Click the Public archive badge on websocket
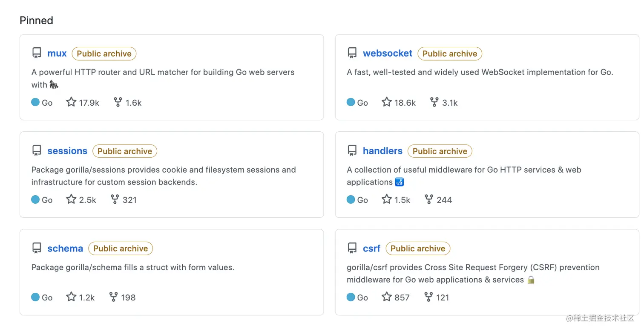 coord(450,54)
